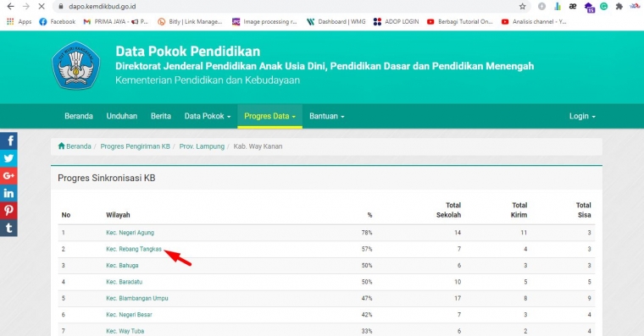Go back with the browser back arrow
The height and width of the screenshot is (336, 644).
point(11,6)
